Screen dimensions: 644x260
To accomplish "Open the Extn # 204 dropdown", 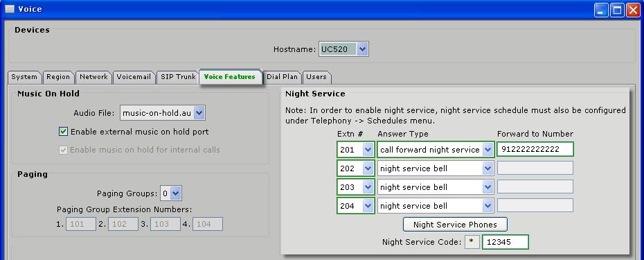I will click(x=356, y=206).
